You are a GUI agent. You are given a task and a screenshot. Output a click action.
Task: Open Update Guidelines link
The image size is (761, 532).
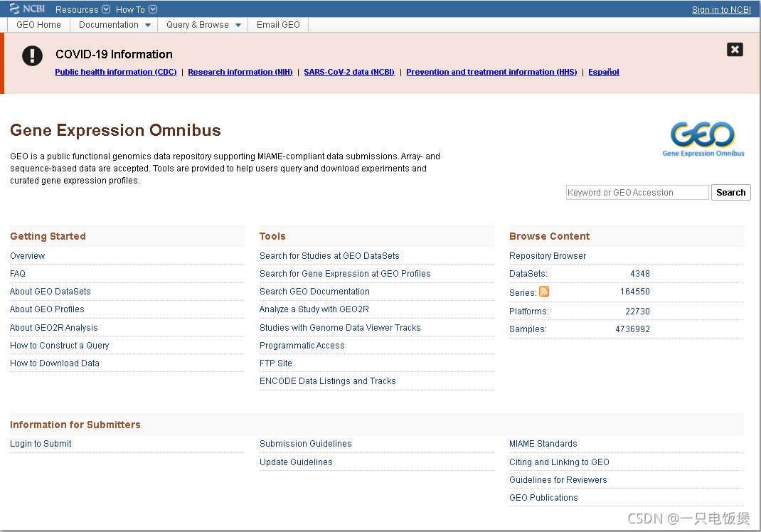tap(296, 462)
